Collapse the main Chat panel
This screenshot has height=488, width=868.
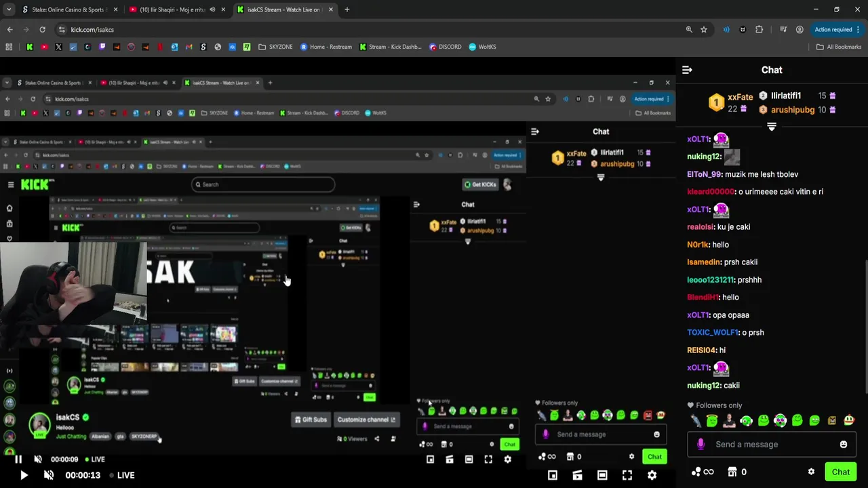[687, 70]
